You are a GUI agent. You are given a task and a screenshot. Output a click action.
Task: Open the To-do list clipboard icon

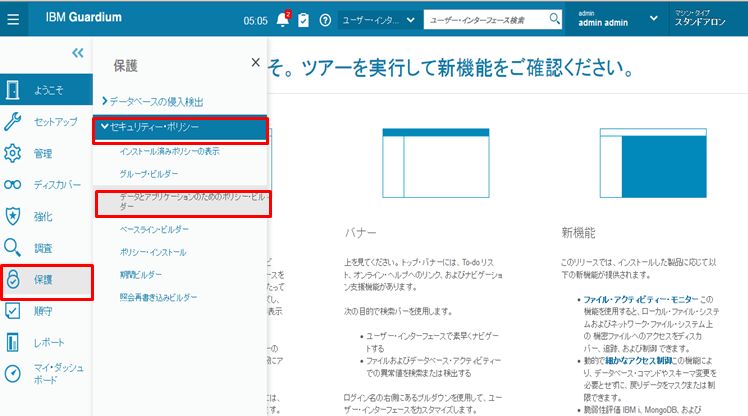[x=304, y=19]
